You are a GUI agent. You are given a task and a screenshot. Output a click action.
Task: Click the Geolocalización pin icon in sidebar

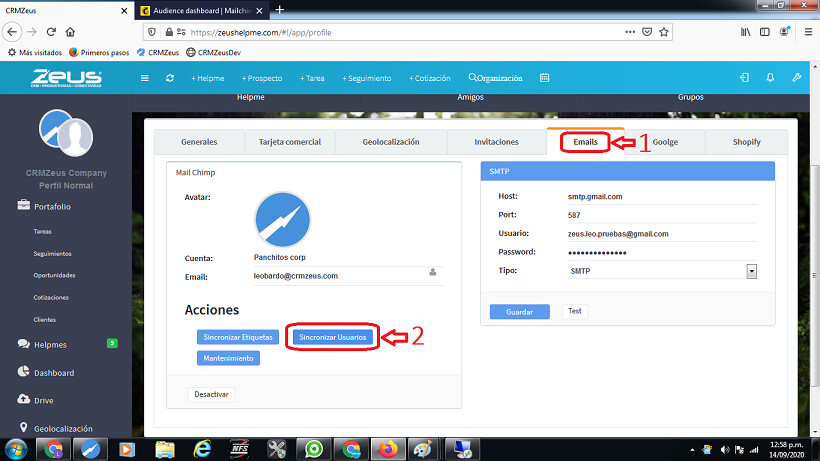click(24, 427)
